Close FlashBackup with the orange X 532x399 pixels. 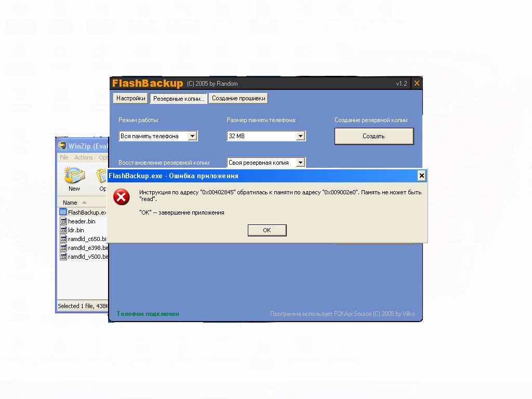tap(417, 83)
